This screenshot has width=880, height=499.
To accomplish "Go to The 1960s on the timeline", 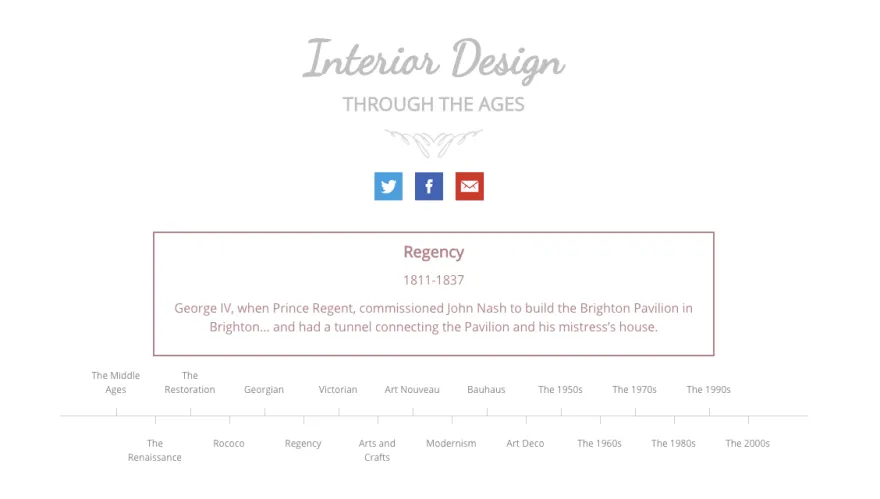I will pyautogui.click(x=599, y=443).
